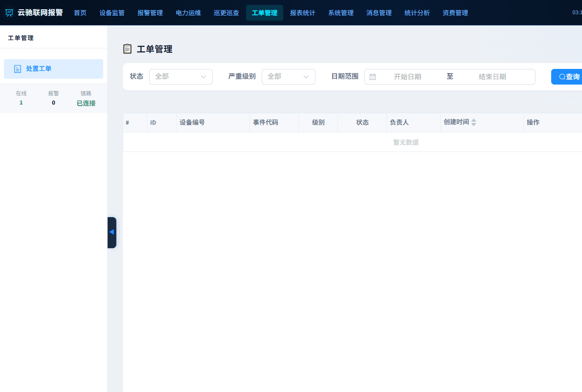Click the document icon in 处置工单 item
582x392 pixels.
click(18, 69)
